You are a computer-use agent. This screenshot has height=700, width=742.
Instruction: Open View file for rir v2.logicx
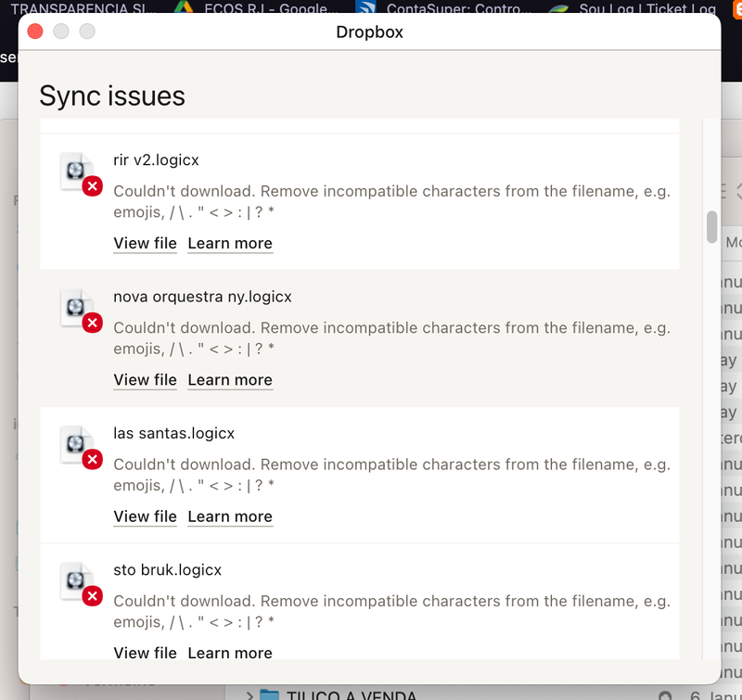[145, 244]
